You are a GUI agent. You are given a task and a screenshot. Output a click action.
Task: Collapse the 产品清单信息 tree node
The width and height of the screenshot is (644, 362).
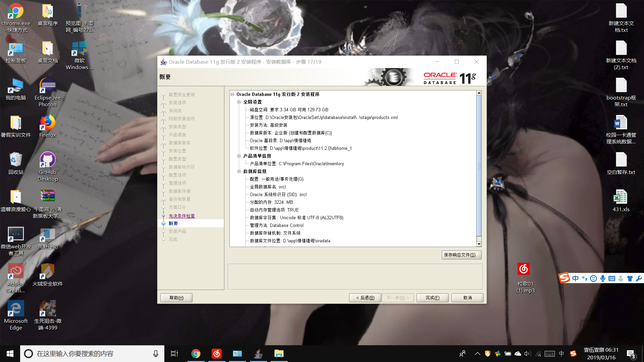point(239,156)
